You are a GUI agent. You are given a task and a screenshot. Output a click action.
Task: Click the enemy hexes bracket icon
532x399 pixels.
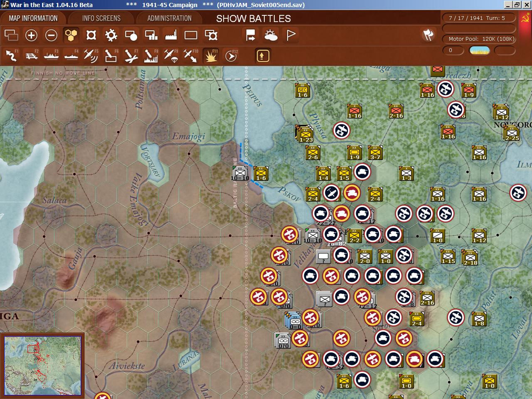[x=91, y=35]
